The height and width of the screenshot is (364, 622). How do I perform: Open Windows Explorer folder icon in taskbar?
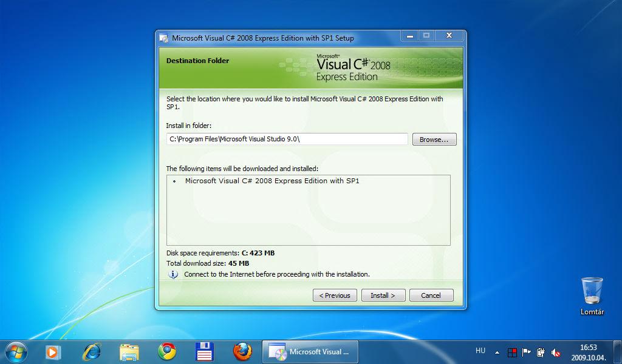coord(129,352)
